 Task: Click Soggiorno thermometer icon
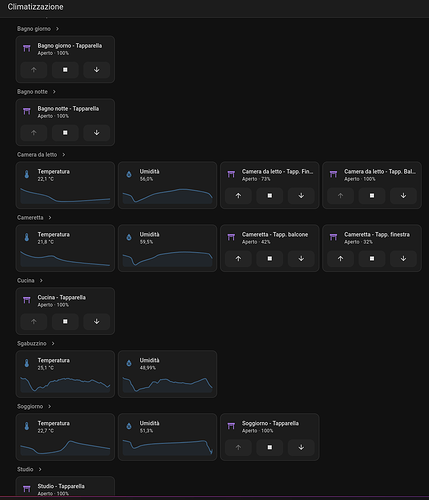[x=27, y=426]
